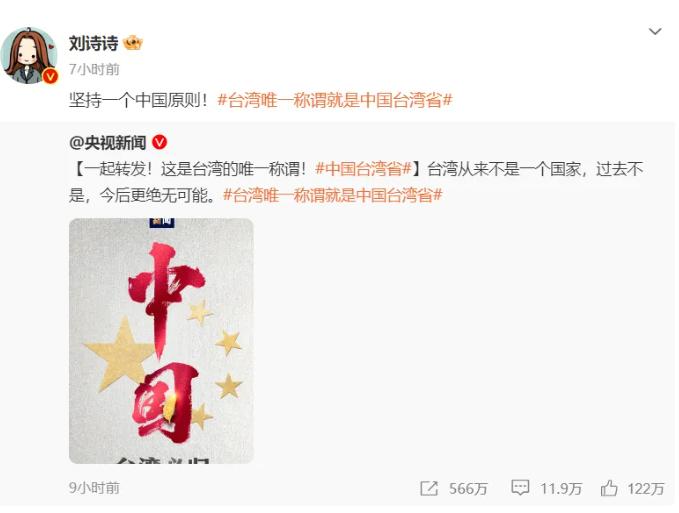Open 刘诗诗's profile avatar

point(29,55)
